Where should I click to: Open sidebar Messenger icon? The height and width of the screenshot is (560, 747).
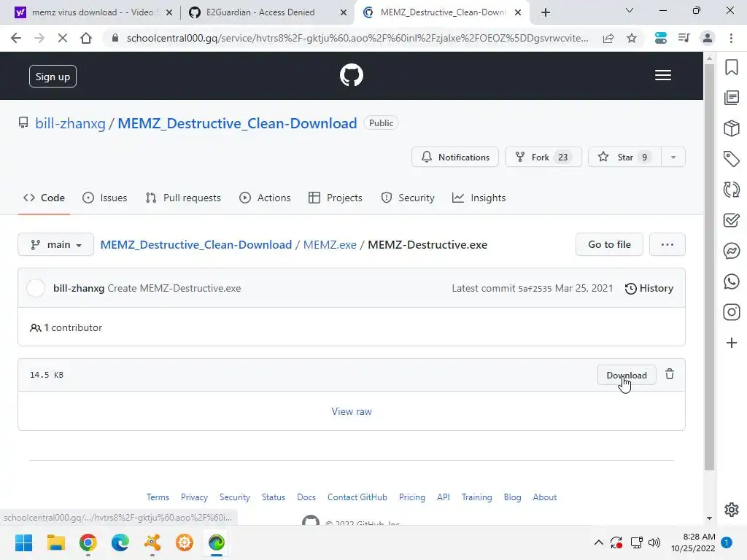click(x=732, y=251)
